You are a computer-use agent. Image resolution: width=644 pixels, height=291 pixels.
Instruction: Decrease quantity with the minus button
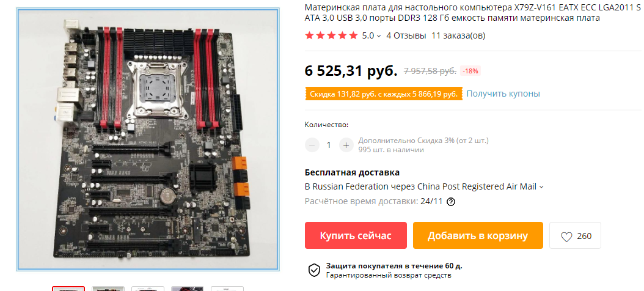point(312,145)
